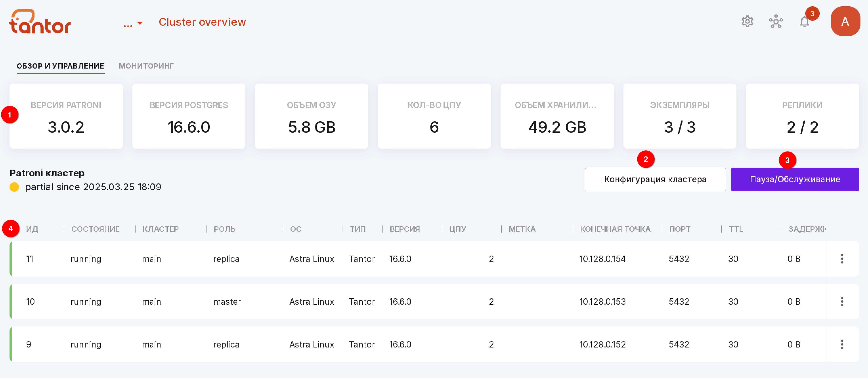
Task: Click the Tantor logo
Action: pyautogui.click(x=40, y=21)
